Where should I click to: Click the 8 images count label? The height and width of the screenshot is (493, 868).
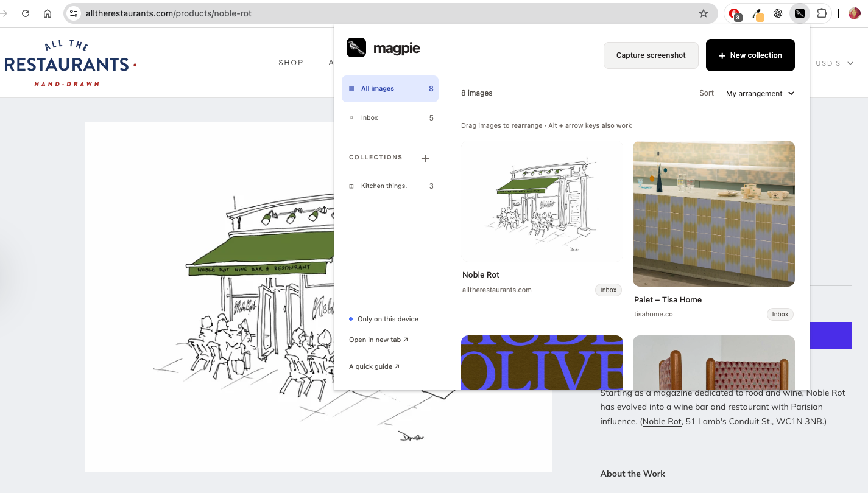tap(477, 93)
